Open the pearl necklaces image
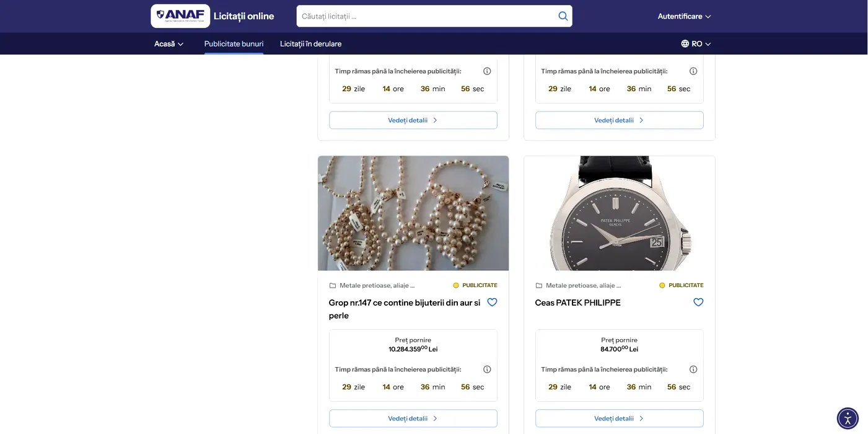The image size is (868, 434). tap(413, 213)
